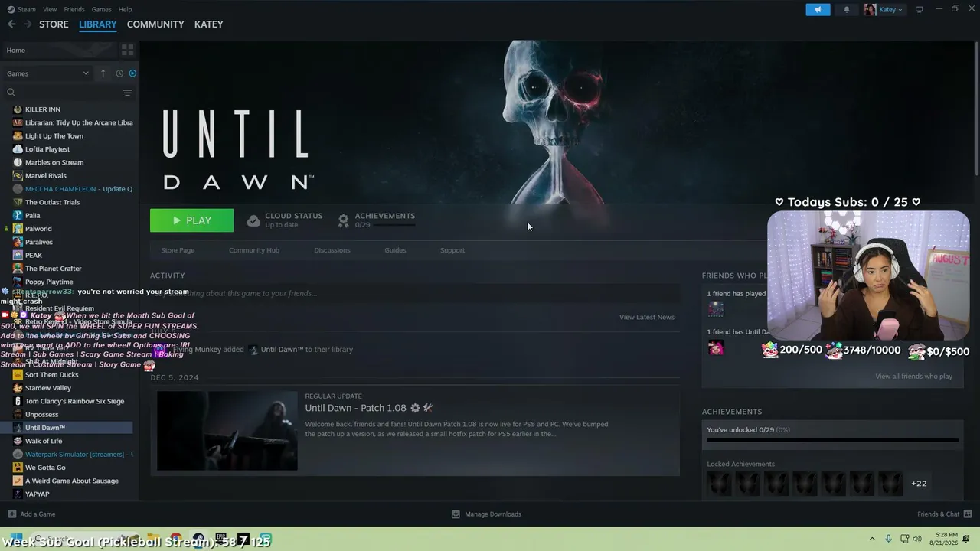Image resolution: width=980 pixels, height=551 pixels.
Task: Select Waterpark Simulator in the list
Action: point(79,455)
